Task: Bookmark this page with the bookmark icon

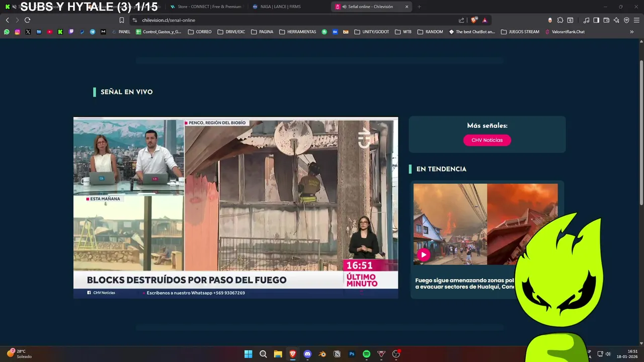Action: coord(121,20)
